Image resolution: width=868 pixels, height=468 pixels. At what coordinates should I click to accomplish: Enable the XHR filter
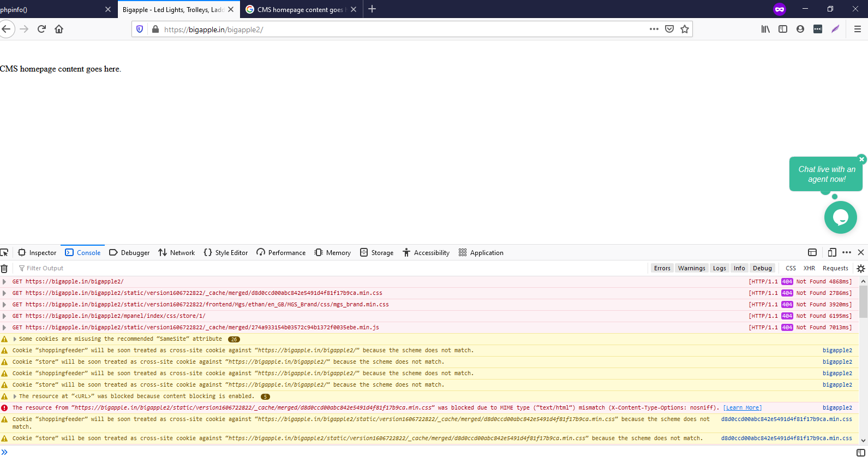point(809,268)
